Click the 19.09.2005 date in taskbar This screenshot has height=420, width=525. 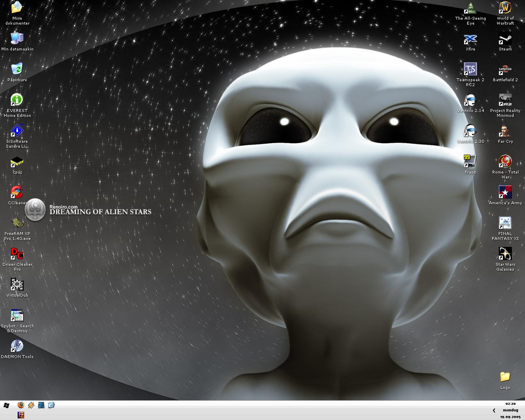pyautogui.click(x=510, y=417)
